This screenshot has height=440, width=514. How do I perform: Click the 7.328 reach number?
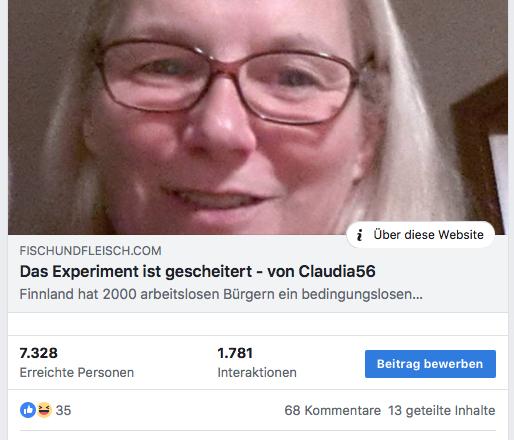(x=39, y=353)
